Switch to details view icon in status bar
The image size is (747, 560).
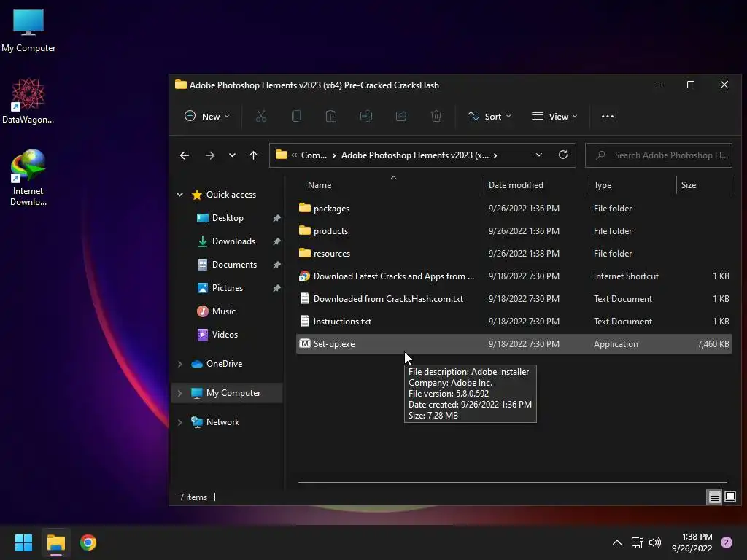715,497
